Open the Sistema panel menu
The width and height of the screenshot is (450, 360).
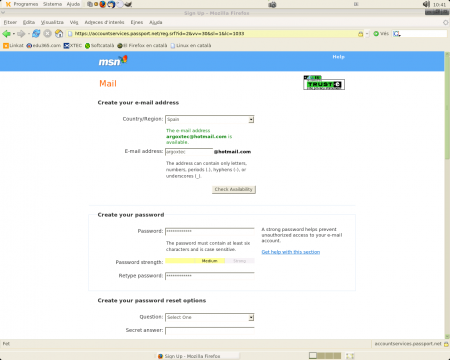[52, 4]
